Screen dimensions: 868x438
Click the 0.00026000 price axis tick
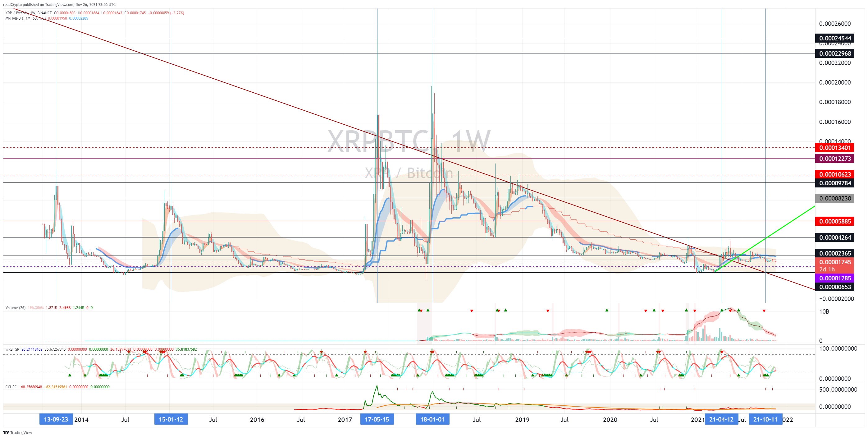pos(835,24)
